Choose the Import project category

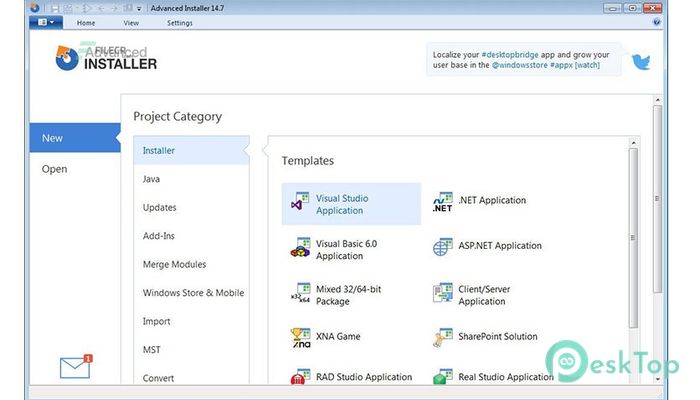pyautogui.click(x=191, y=321)
